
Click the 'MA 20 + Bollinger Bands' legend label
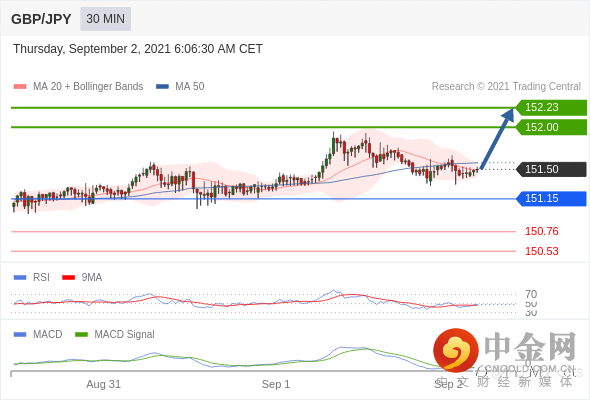88,87
